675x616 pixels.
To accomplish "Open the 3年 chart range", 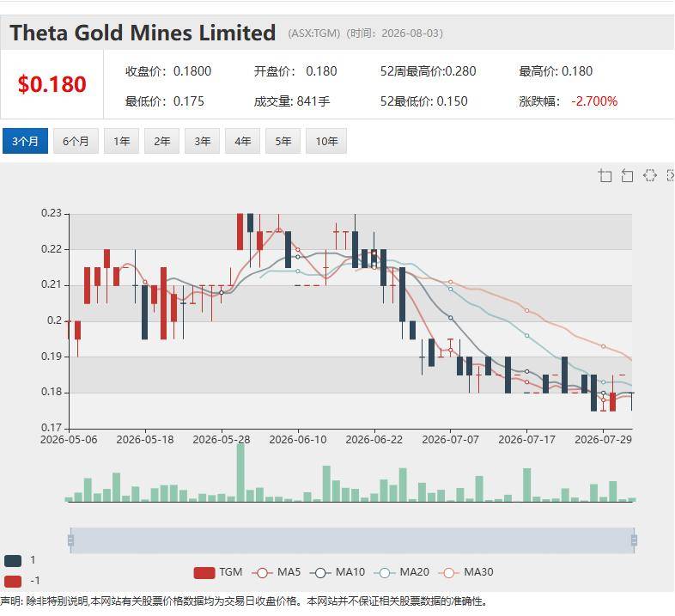I will click(x=203, y=141).
